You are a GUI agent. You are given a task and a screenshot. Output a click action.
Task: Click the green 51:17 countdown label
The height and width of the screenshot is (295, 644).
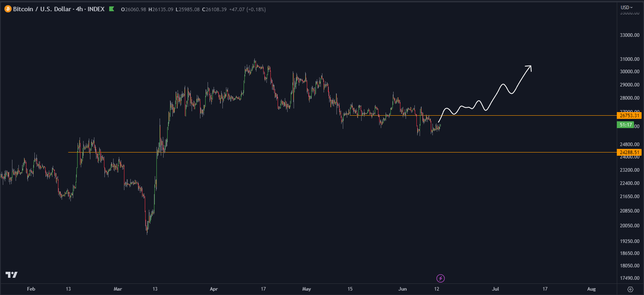(626, 125)
